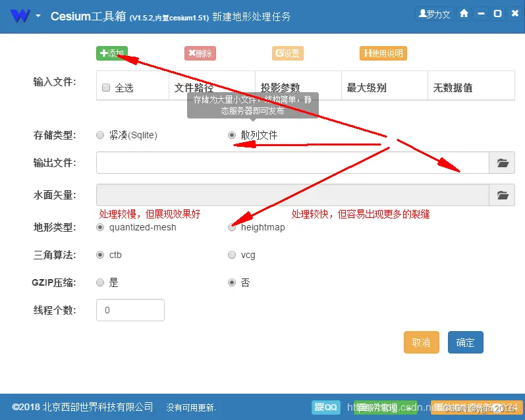525x420 pixels.
Task: Click the 文件路径 column header
Action: [x=212, y=86]
